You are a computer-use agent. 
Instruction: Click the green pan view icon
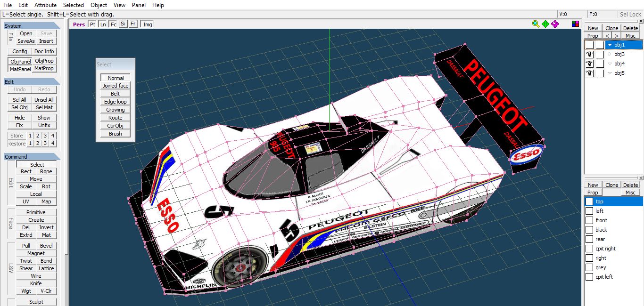[545, 24]
